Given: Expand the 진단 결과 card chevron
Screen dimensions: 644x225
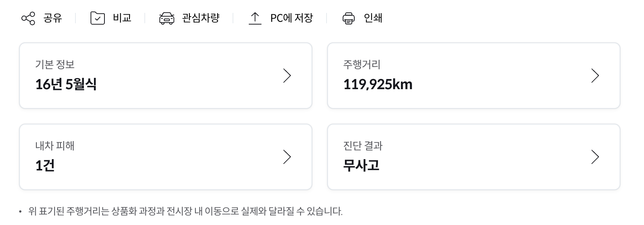Looking at the screenshot, I should (595, 157).
